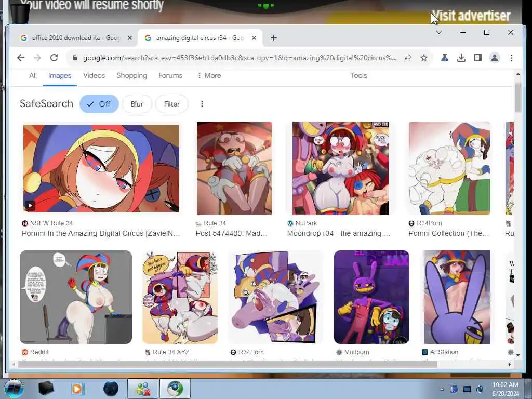Image resolution: width=532 pixels, height=399 pixels.
Task: Set SafeSearch to Blur
Action: (x=137, y=104)
